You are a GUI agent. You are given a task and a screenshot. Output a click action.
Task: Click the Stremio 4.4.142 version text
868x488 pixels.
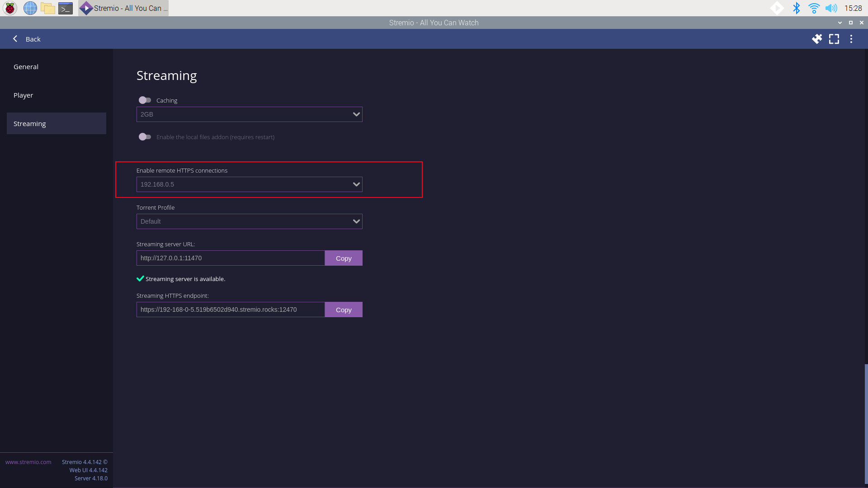85,462
